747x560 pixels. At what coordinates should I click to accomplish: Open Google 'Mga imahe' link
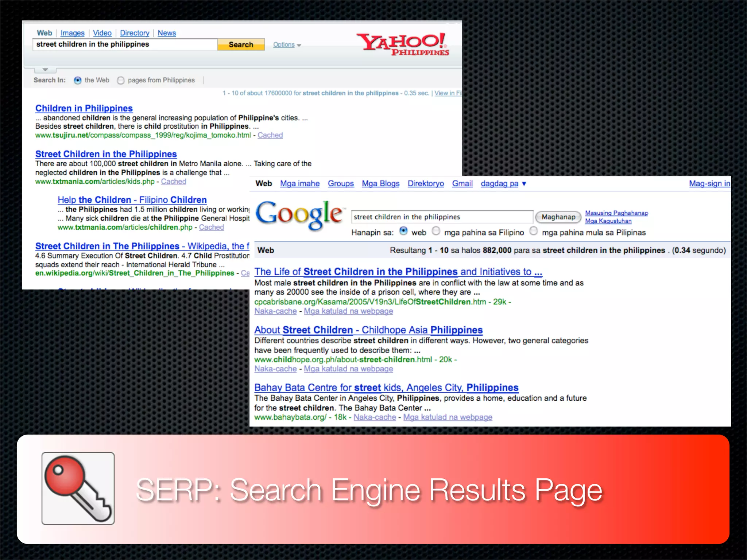300,183
